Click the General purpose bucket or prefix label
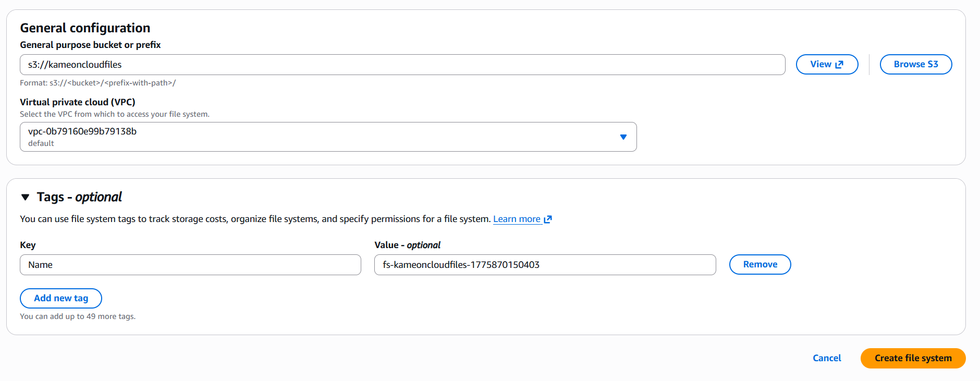Viewport: 980px width, 381px height. pyautogui.click(x=90, y=45)
